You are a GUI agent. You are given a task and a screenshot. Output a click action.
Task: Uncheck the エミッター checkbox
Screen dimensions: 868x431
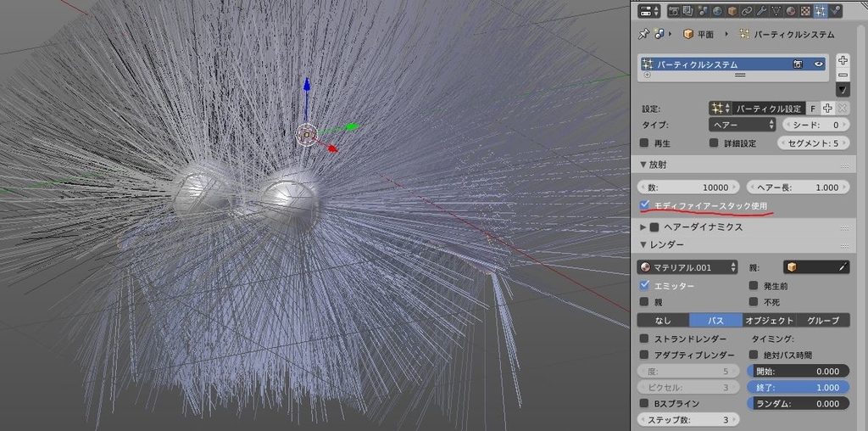tap(644, 285)
